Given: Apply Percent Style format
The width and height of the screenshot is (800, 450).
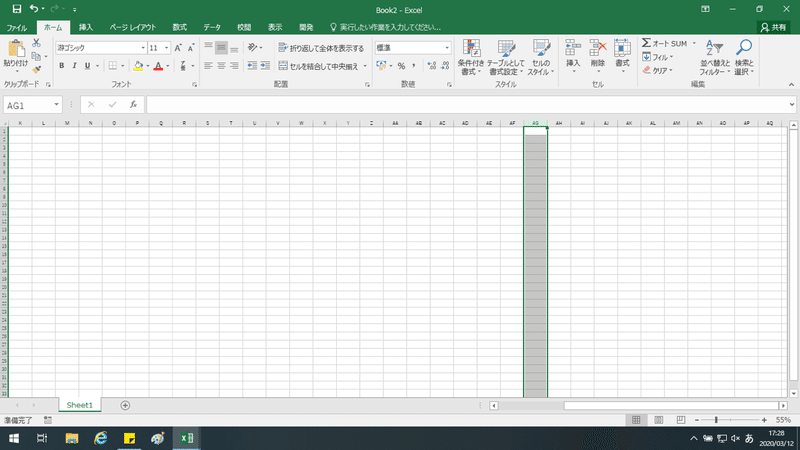Looking at the screenshot, I should click(401, 66).
